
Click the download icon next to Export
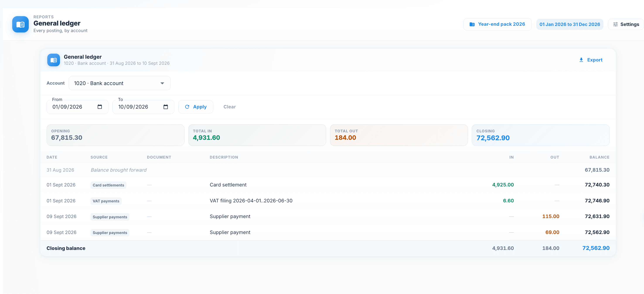point(581,60)
